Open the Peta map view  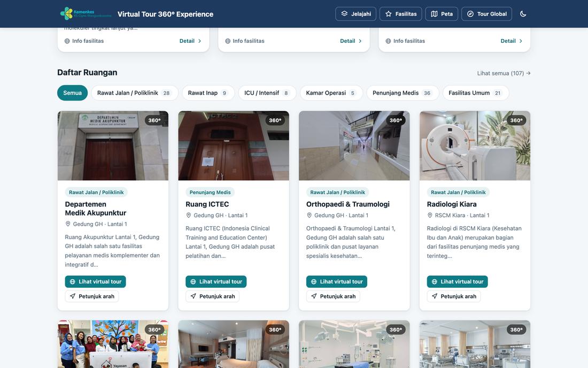442,14
